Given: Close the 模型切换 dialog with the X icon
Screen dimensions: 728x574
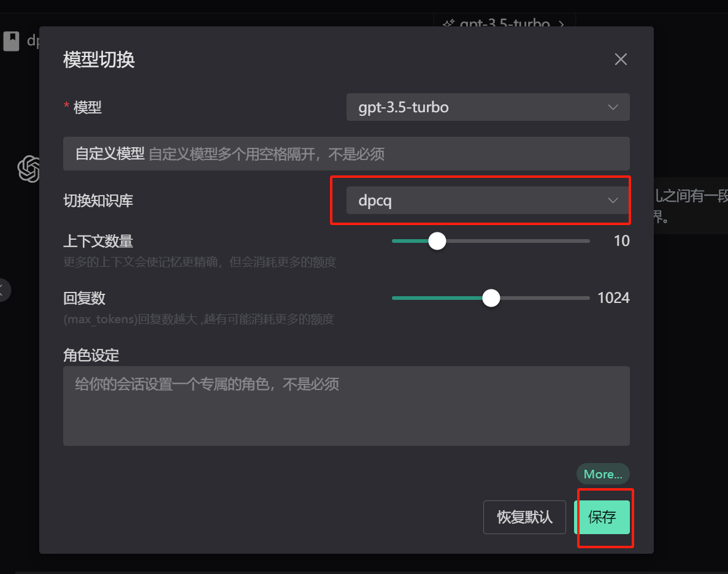Looking at the screenshot, I should coord(621,59).
